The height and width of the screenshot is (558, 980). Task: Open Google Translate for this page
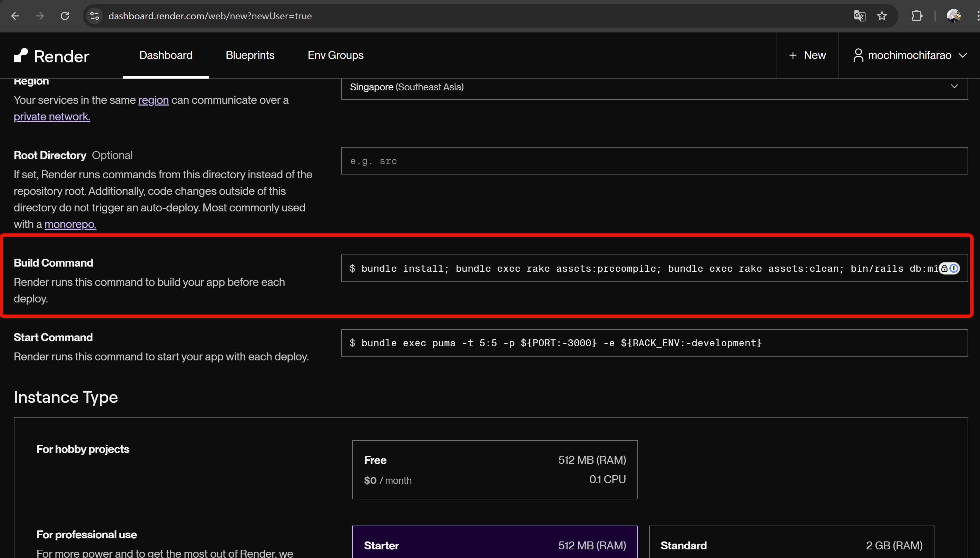click(x=860, y=16)
